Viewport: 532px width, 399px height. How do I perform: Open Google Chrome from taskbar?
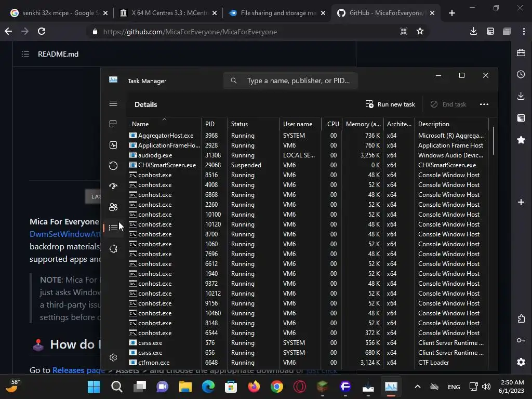pos(276,387)
